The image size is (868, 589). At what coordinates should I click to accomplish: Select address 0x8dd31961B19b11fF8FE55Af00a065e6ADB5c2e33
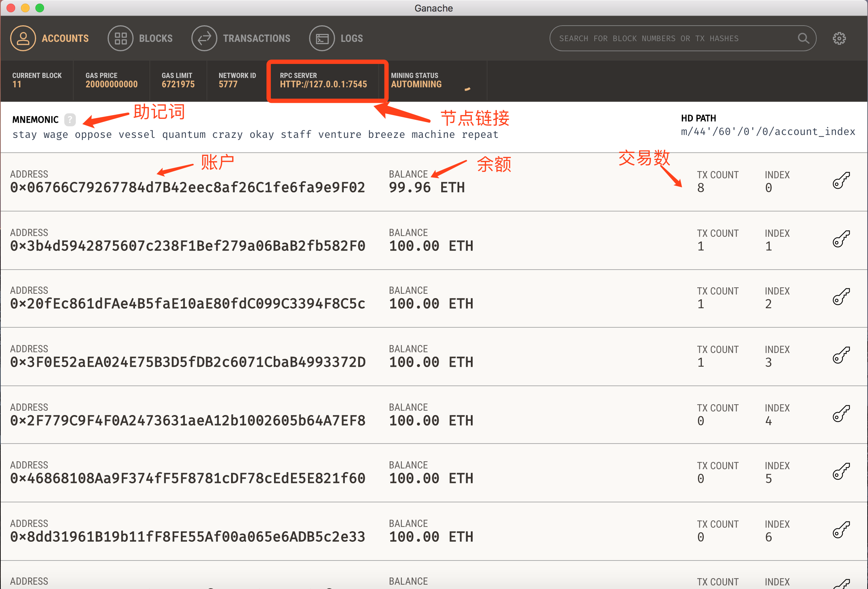coord(187,537)
